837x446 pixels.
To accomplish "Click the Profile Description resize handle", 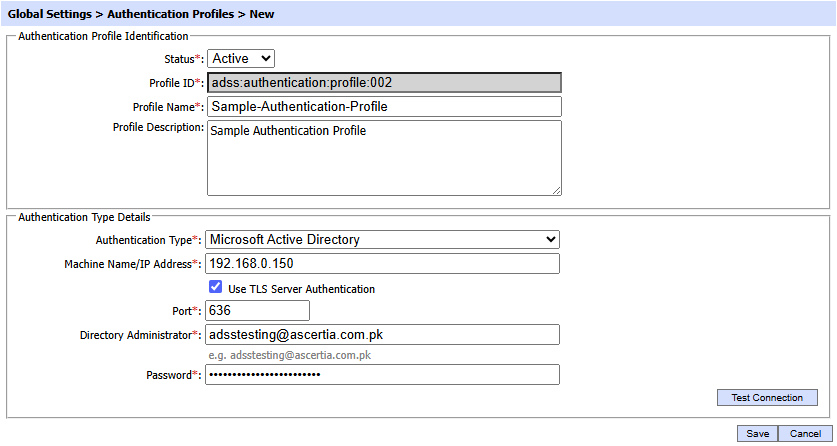I will click(556, 190).
